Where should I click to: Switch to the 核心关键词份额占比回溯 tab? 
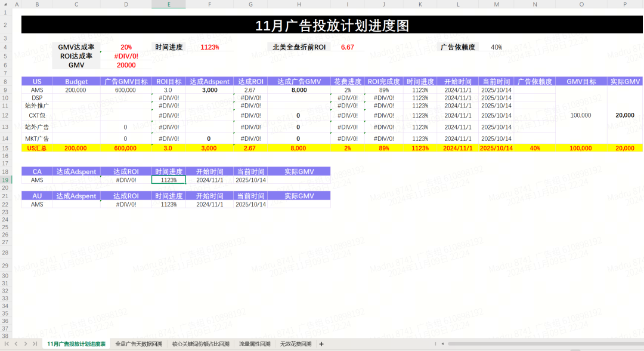click(200, 344)
